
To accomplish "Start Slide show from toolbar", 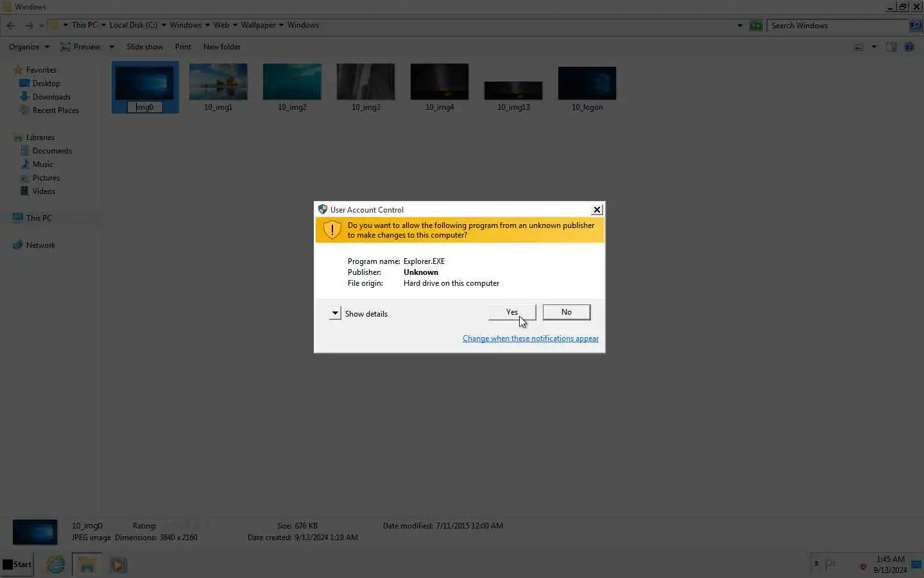I will point(144,47).
